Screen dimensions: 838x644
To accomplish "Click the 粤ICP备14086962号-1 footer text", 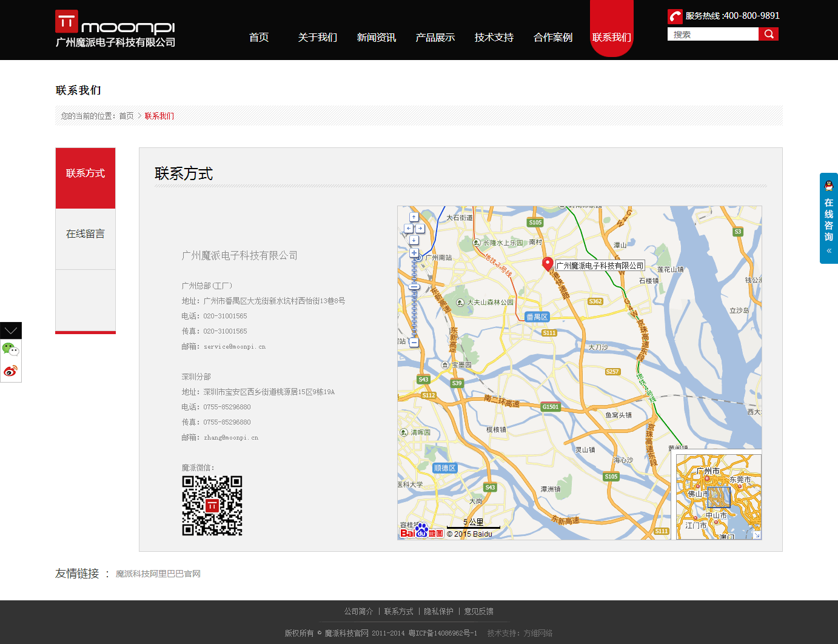I will tap(443, 633).
